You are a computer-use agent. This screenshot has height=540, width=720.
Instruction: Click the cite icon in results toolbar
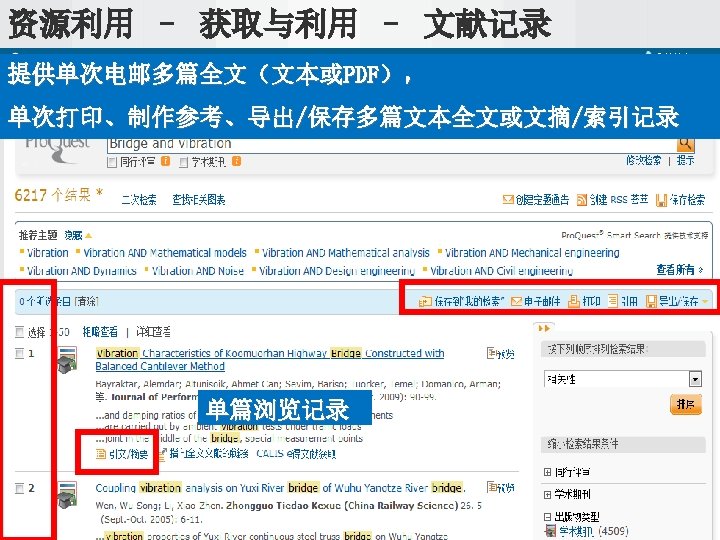[613, 301]
